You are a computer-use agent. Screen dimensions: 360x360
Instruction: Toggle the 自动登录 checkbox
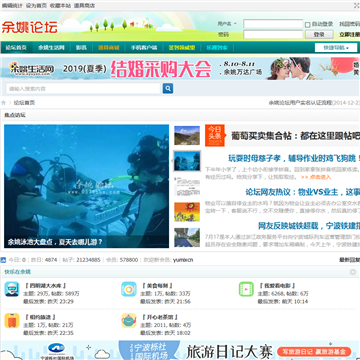coord(307,24)
